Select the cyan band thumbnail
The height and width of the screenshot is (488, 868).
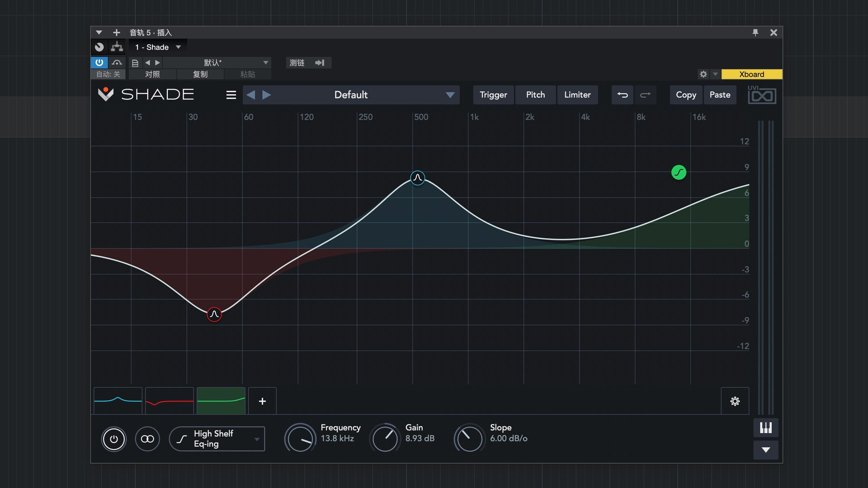tap(118, 401)
